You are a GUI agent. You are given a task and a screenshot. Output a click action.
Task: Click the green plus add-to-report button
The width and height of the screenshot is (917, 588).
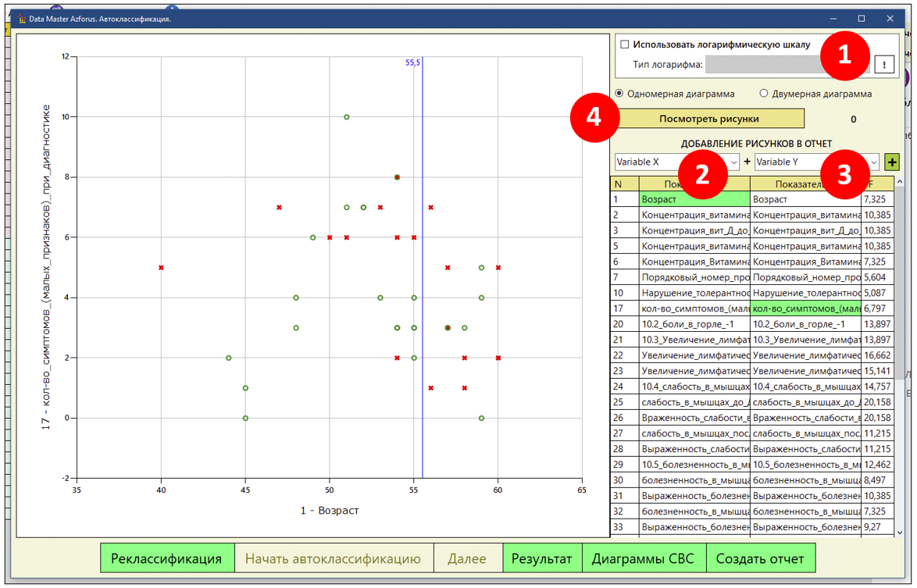coord(892,162)
